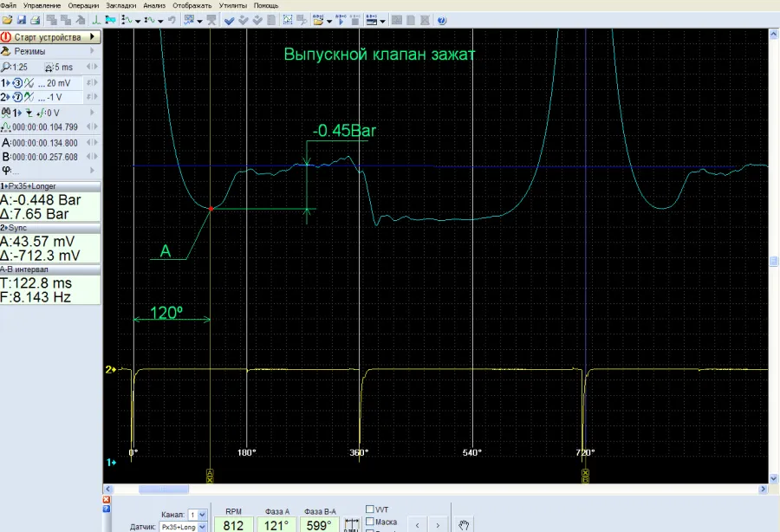
Task: Open dropdown arrow next to second waveform tool
Action: point(160,21)
